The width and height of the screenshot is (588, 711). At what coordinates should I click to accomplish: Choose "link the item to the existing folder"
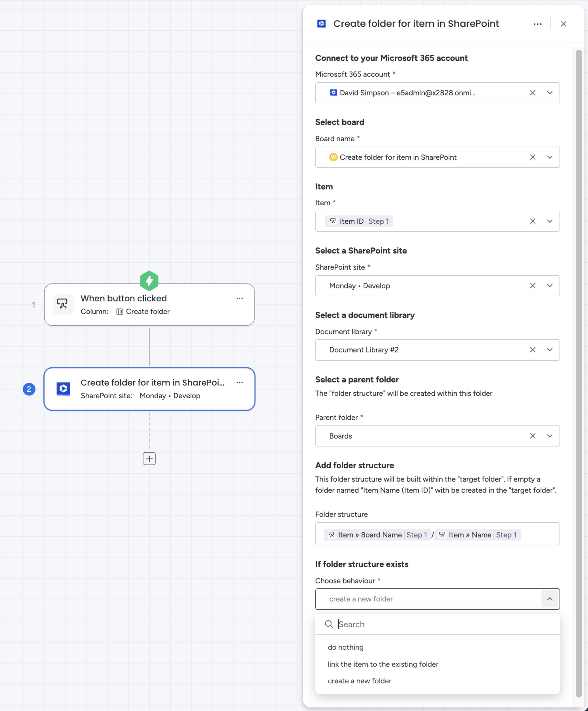point(383,664)
